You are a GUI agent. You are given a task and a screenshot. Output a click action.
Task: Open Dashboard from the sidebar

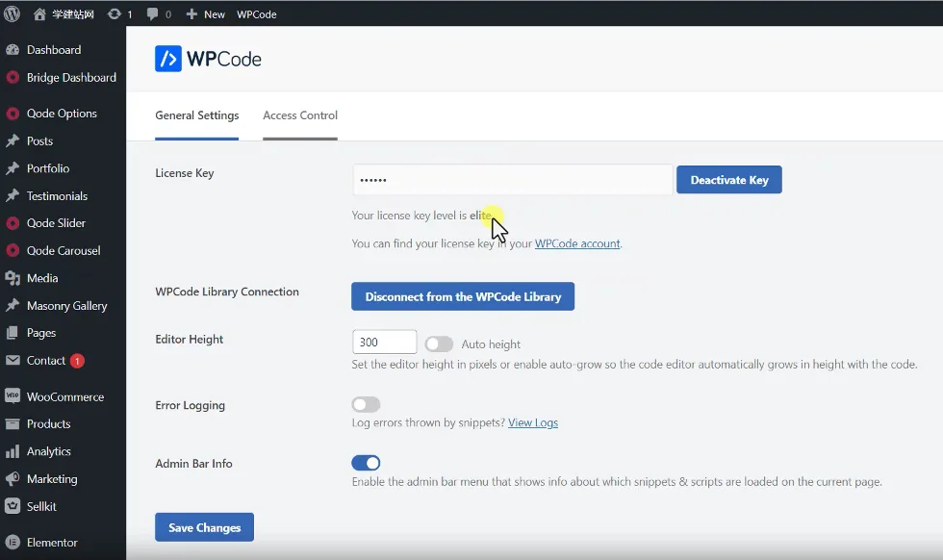point(53,50)
